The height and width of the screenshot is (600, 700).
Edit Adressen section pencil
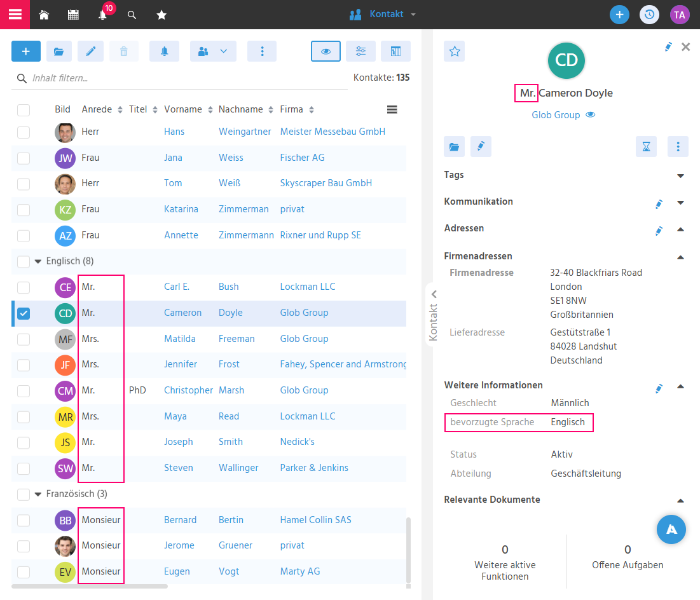point(659,230)
